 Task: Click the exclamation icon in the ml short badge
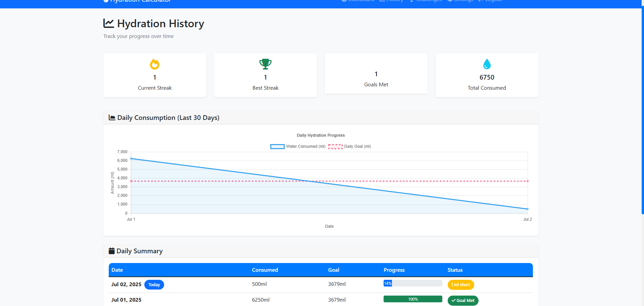[x=452, y=285]
